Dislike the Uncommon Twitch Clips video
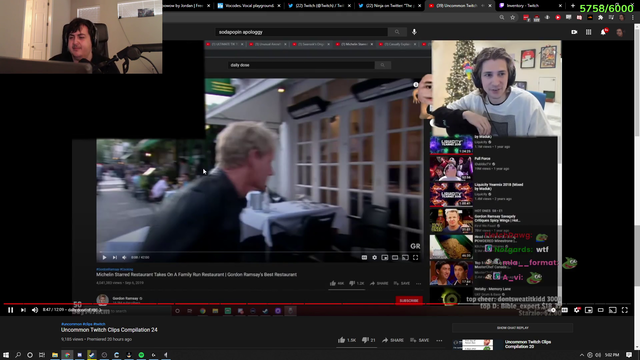This screenshot has height=360, width=640. click(369, 340)
